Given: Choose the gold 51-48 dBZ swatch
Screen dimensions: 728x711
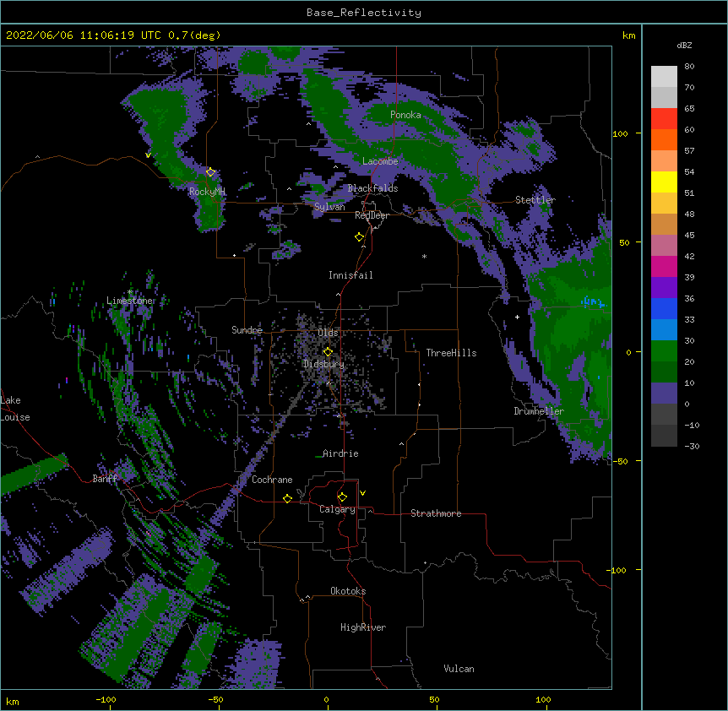Looking at the screenshot, I should (x=664, y=204).
